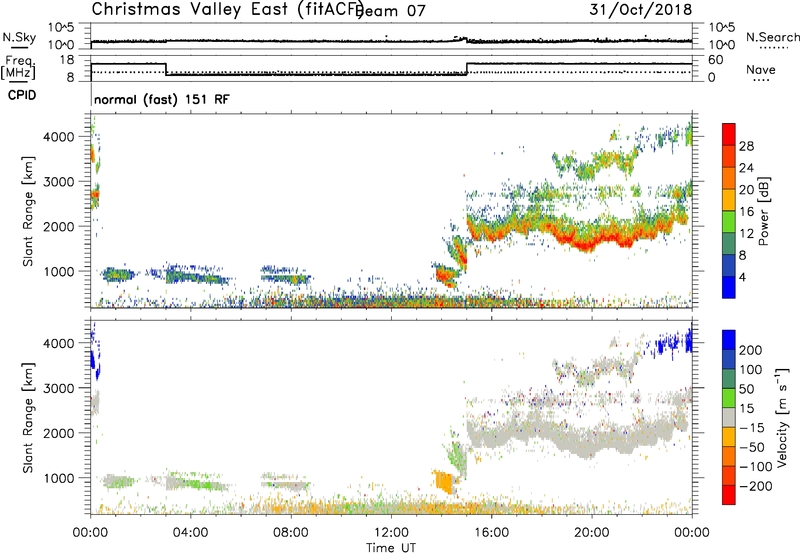
Task: Click the '-15' label on velocity colorbar
Action: 752,428
